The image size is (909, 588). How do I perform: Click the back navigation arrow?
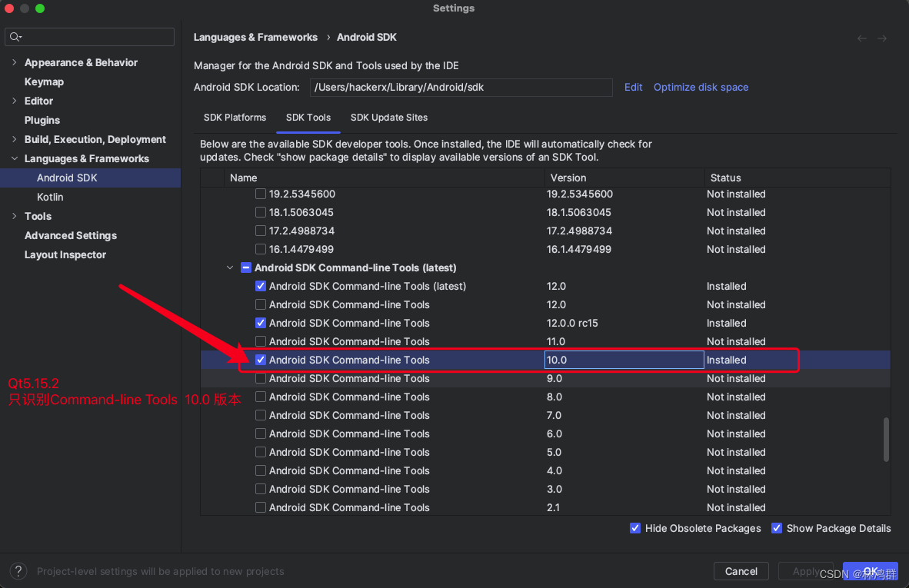click(x=861, y=38)
